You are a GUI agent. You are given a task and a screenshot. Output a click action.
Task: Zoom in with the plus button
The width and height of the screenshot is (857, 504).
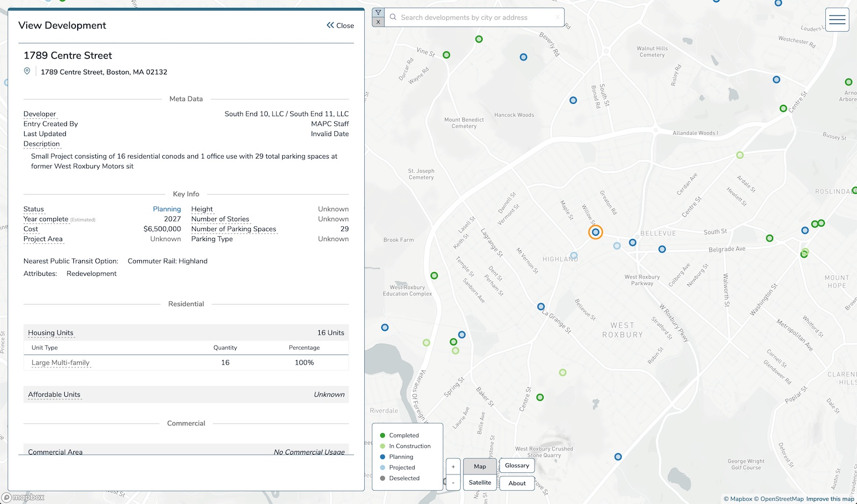point(453,467)
